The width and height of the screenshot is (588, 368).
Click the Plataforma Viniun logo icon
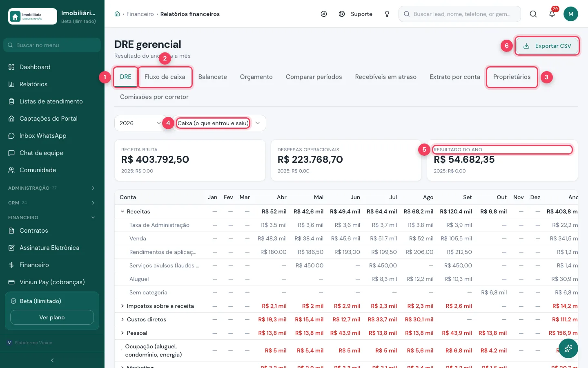pos(9,343)
